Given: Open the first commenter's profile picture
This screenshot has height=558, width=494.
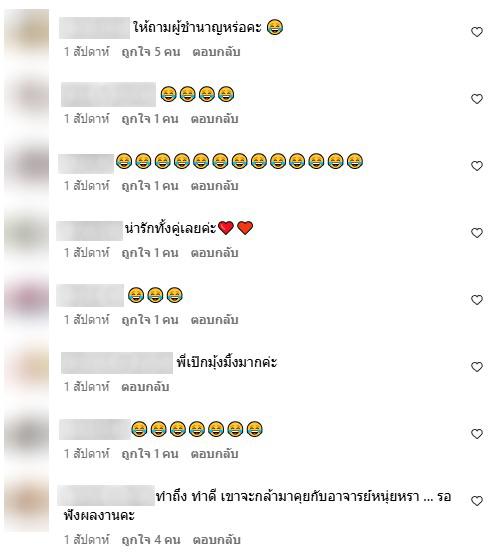Looking at the screenshot, I should (x=27, y=33).
